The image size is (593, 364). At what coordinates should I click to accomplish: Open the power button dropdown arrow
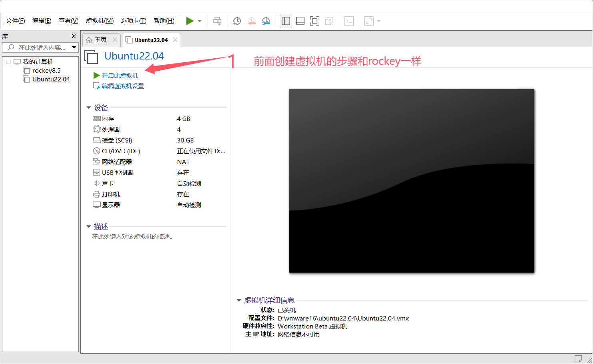[200, 21]
